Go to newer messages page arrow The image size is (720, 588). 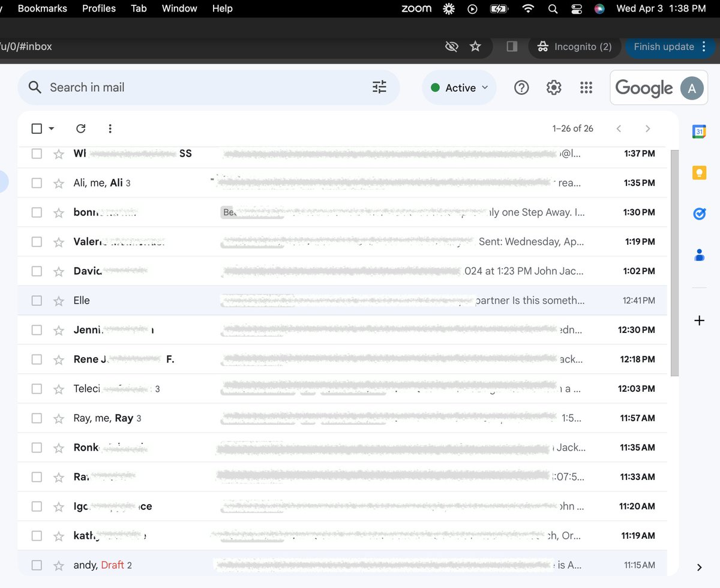[x=619, y=128]
